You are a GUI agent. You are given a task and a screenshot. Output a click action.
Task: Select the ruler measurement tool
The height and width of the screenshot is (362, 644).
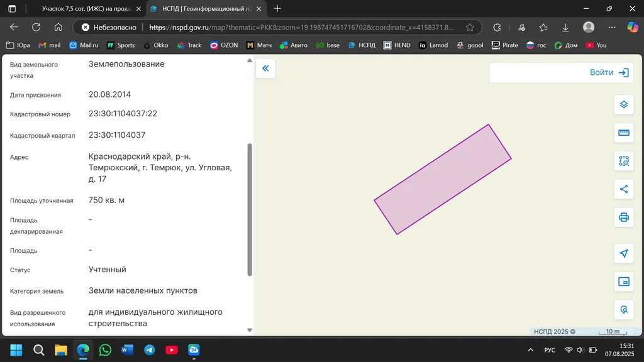[623, 133]
